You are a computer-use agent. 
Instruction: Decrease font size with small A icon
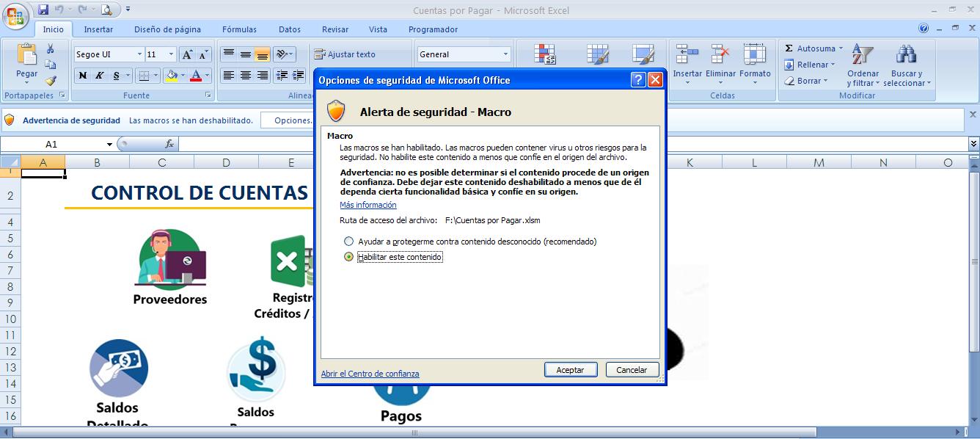click(203, 54)
